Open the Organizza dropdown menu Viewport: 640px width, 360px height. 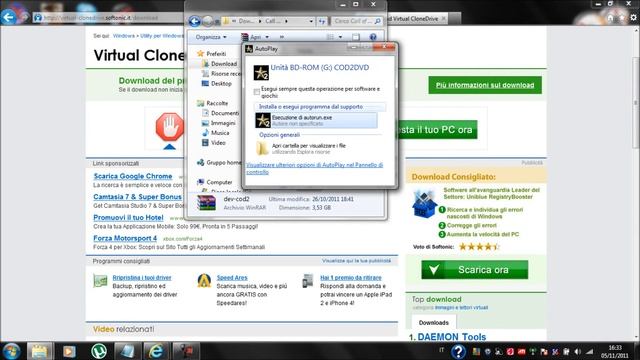(211, 37)
